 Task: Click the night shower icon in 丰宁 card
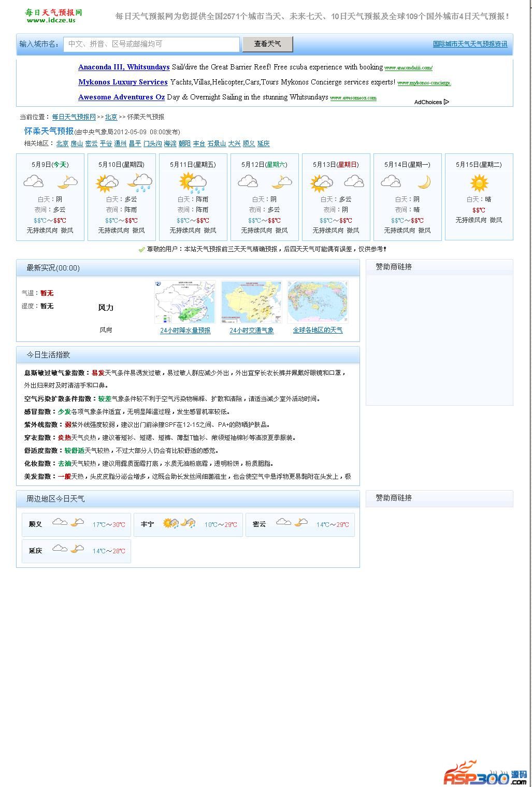tap(189, 523)
